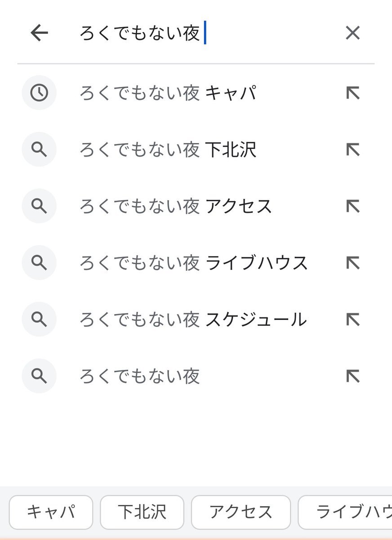The height and width of the screenshot is (540, 392).
Task: Click the history clock icon beside キャパ
Action: 39,93
